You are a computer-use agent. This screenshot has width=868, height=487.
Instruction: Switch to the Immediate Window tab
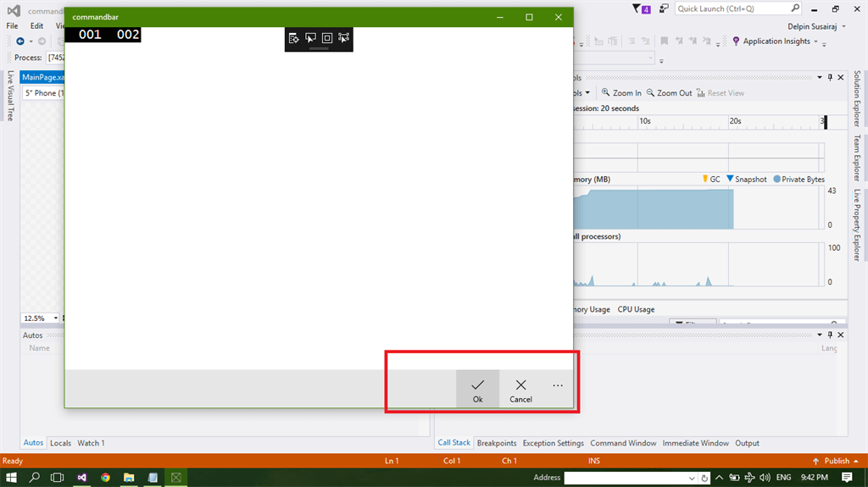click(x=695, y=443)
